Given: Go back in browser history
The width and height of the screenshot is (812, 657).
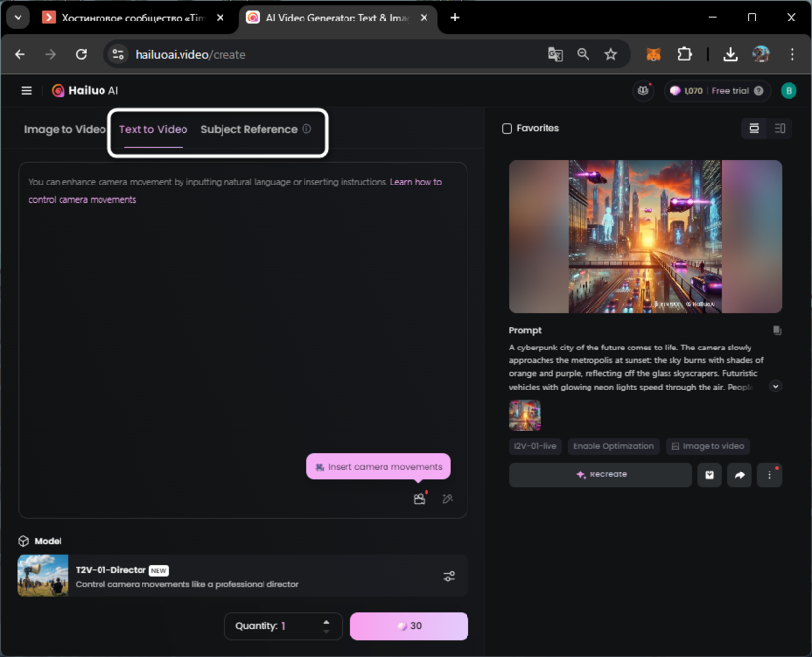Looking at the screenshot, I should tap(20, 54).
